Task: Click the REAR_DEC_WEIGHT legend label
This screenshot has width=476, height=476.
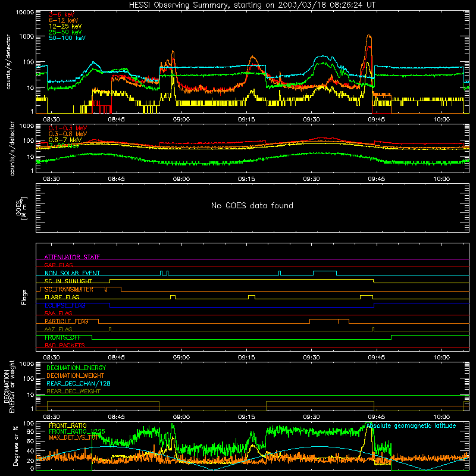Action: pyautogui.click(x=73, y=392)
